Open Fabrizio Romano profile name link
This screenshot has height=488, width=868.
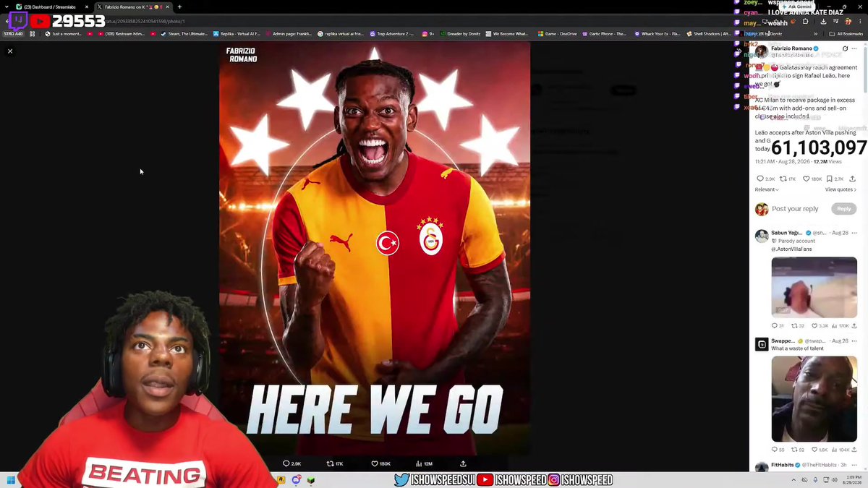pos(791,48)
